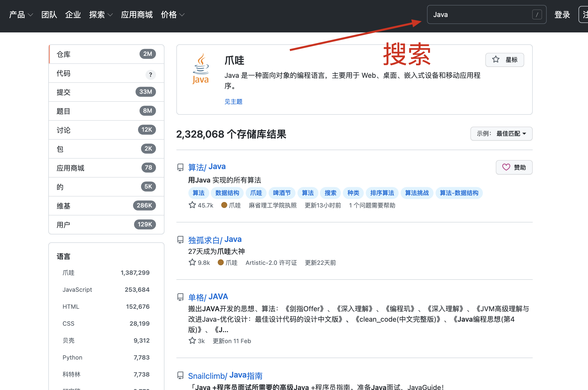The height and width of the screenshot is (390, 588).
Task: Open the 见主题 link
Action: (x=233, y=101)
